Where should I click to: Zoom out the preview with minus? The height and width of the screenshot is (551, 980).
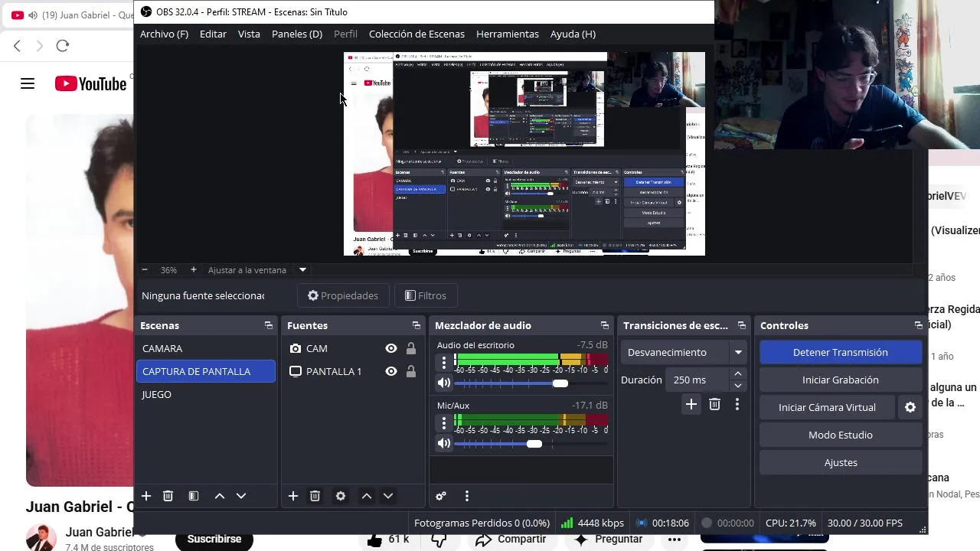(x=145, y=269)
